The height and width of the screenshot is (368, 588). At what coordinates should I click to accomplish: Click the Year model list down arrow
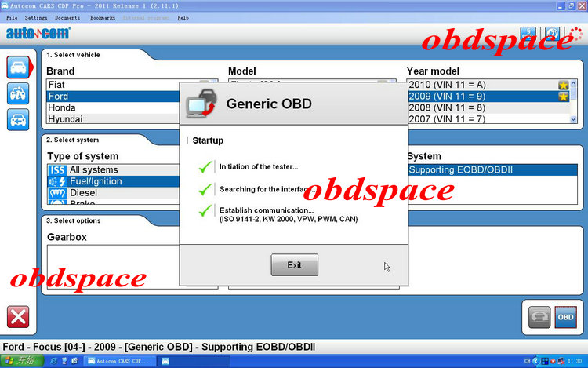[573, 120]
